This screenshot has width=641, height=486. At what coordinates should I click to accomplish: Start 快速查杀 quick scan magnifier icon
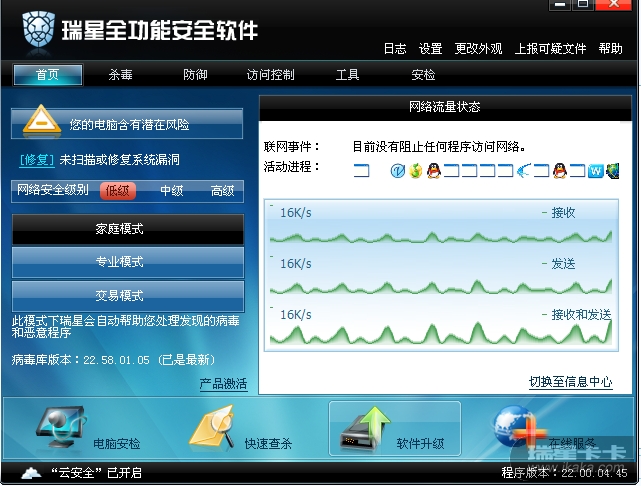pos(213,427)
